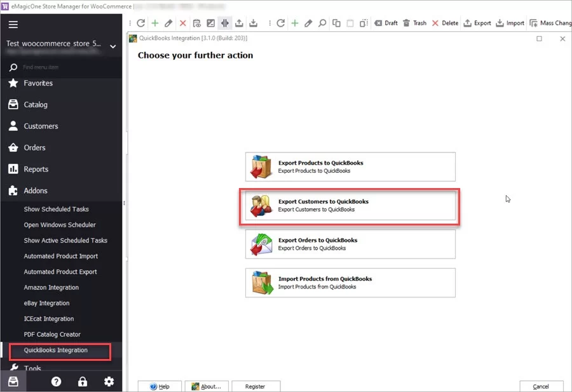Click the search magnifier toolbar icon

pyautogui.click(x=322, y=23)
